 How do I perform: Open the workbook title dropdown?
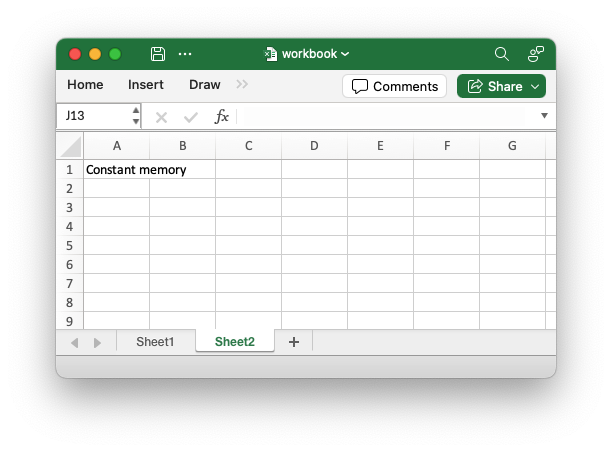(309, 54)
